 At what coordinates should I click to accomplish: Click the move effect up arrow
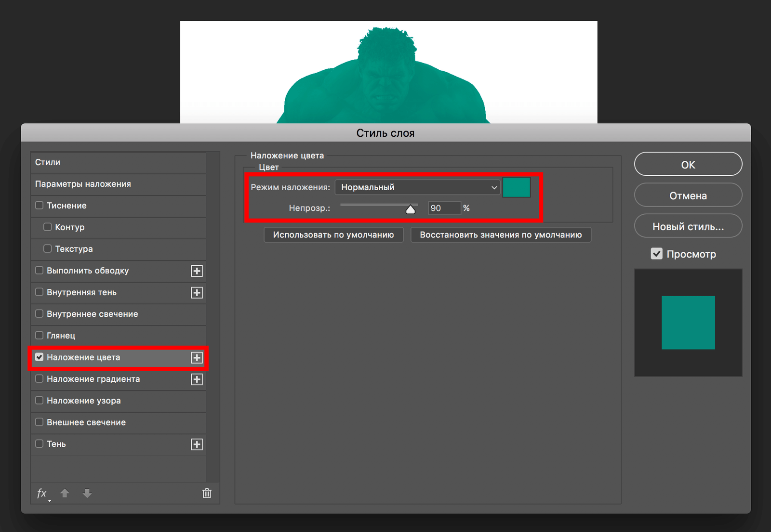click(65, 493)
